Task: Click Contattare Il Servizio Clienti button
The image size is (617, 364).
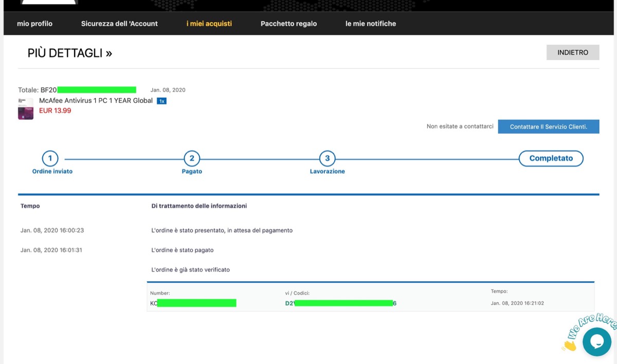Action: coord(549,126)
